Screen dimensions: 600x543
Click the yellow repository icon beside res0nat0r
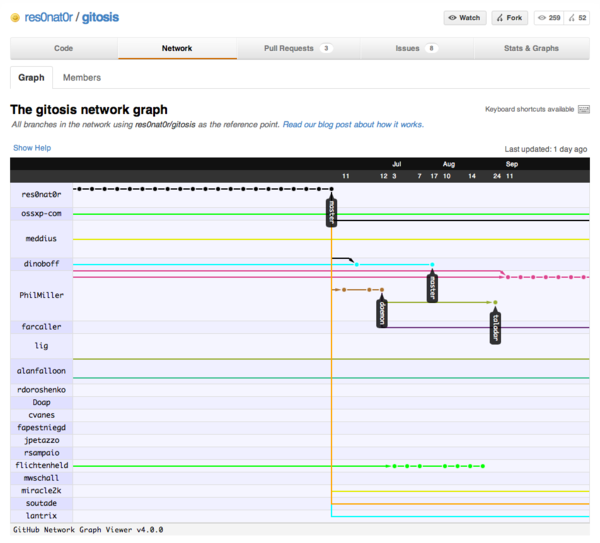click(15, 18)
